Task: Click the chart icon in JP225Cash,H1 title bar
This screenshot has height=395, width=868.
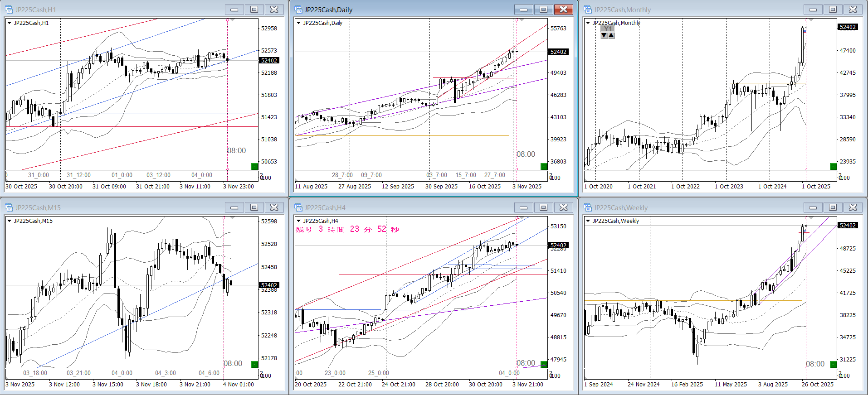Action: (9, 10)
